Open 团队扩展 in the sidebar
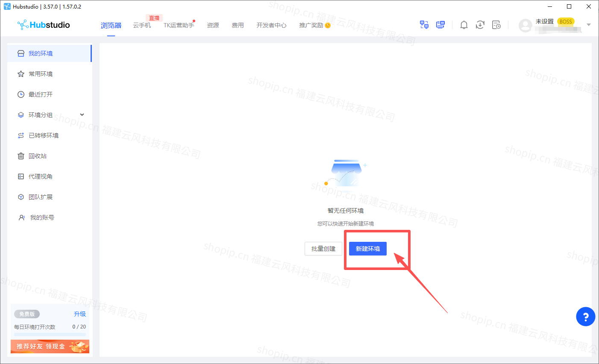The width and height of the screenshot is (599, 364). click(x=50, y=197)
